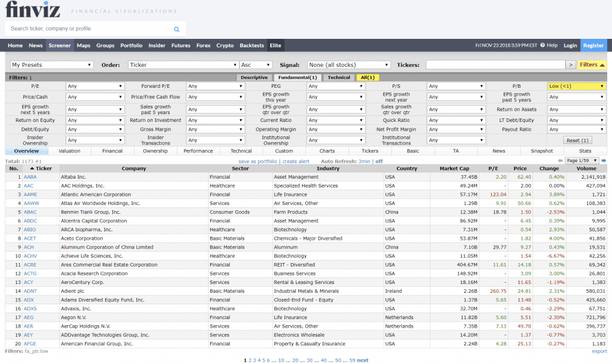Switch to the Descriptive filters tab
The image size is (612, 364).
(x=254, y=78)
